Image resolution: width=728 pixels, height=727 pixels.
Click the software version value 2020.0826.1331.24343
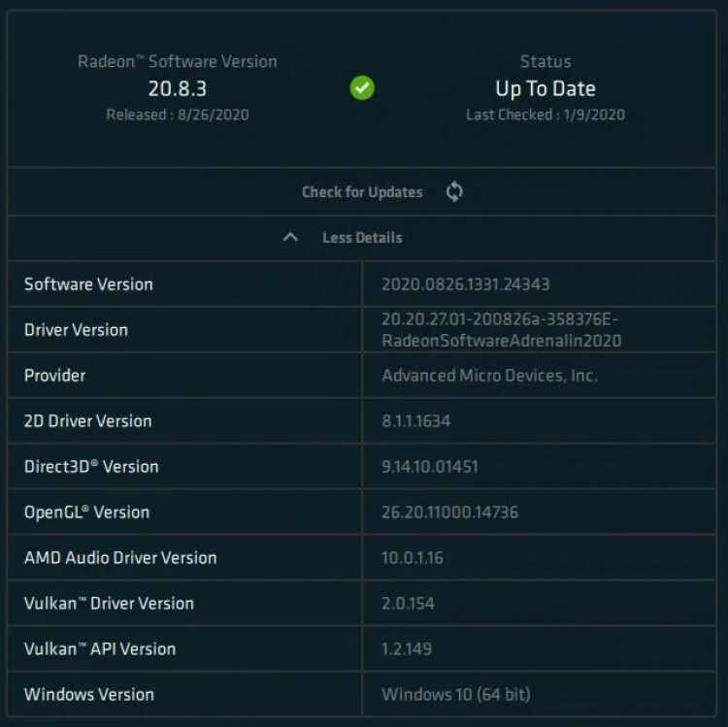pos(466,284)
